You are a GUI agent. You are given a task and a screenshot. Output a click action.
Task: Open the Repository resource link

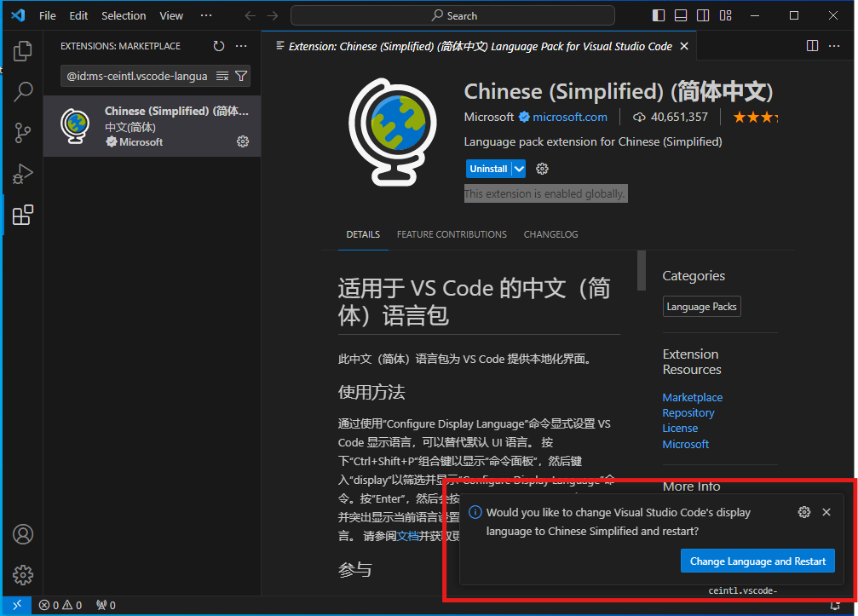tap(688, 412)
